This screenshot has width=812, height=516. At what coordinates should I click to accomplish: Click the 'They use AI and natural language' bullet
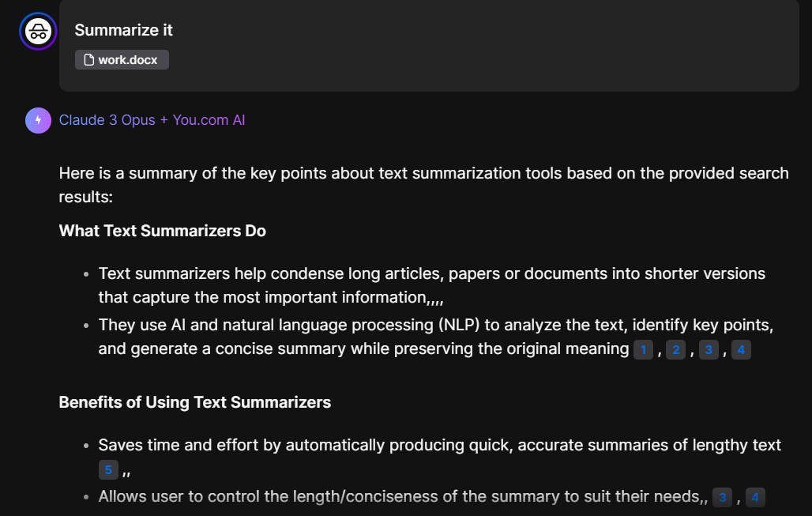[434, 326]
